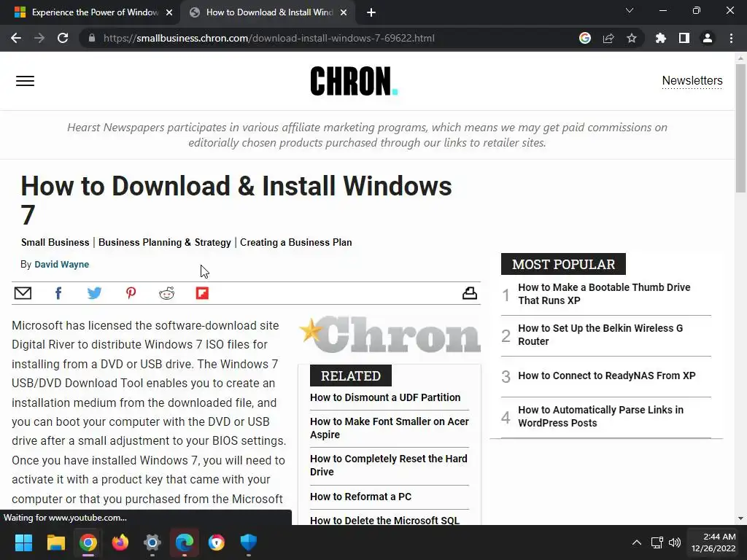Open the Chrome profile avatar
747x560 pixels.
(708, 38)
